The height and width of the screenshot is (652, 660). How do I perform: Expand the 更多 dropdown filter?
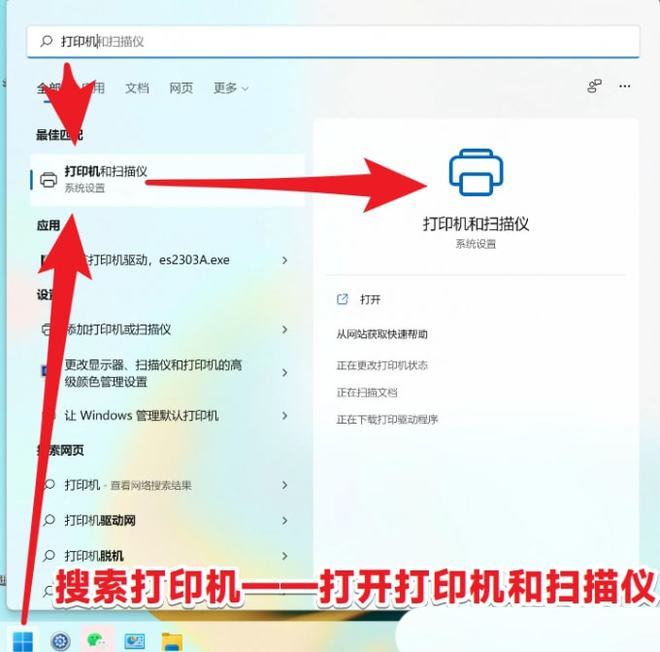click(230, 88)
